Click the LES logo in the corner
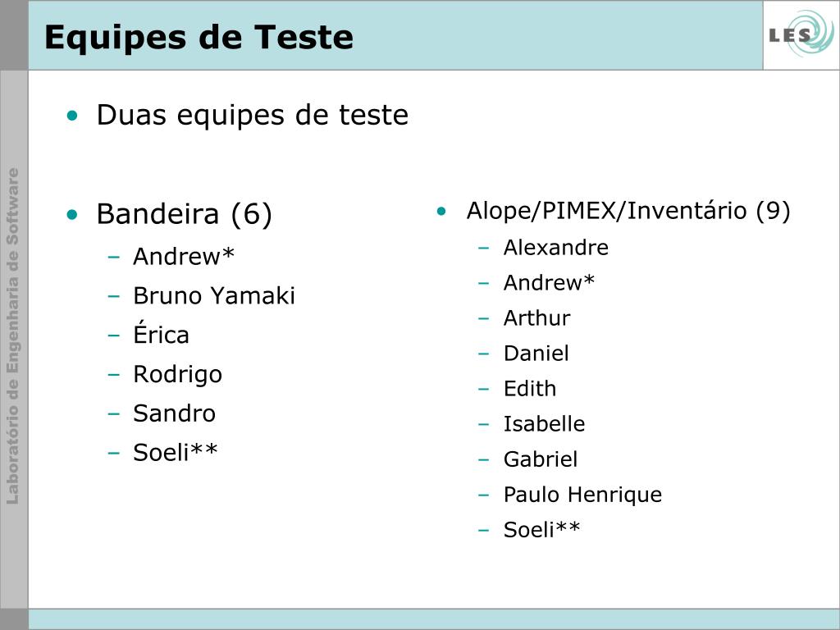The width and height of the screenshot is (840, 630). [801, 34]
